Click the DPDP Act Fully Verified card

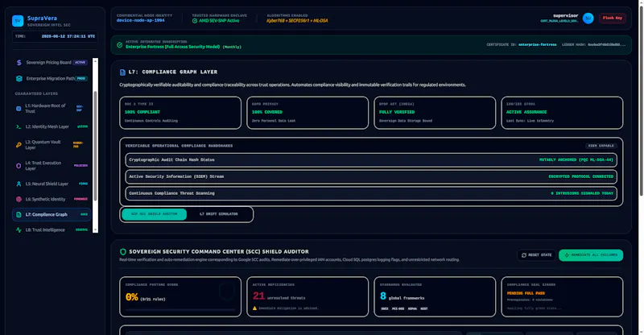point(435,113)
